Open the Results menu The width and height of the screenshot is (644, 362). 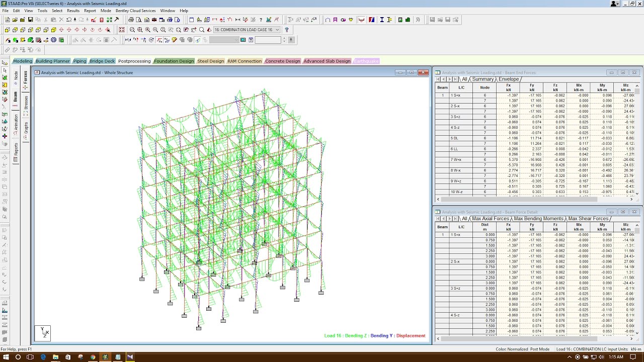(x=73, y=10)
